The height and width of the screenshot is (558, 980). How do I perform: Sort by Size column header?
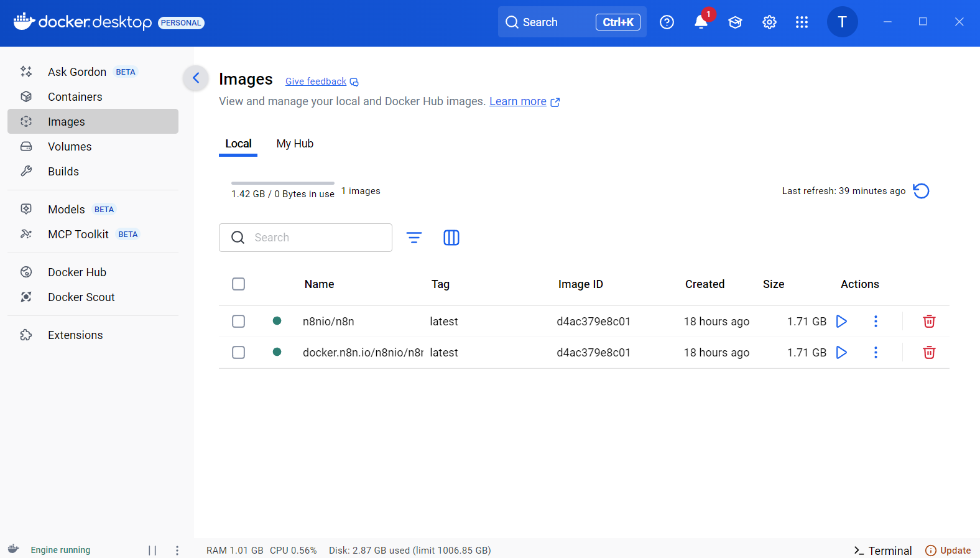coord(774,284)
